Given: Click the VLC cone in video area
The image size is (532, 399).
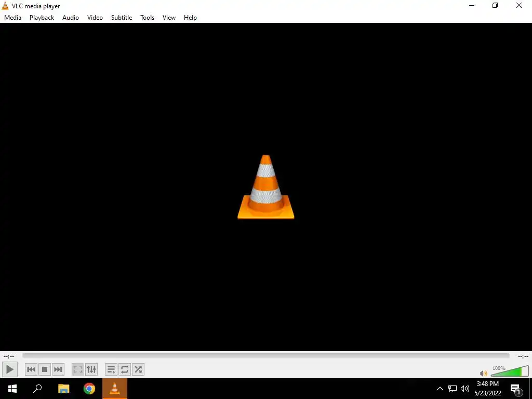Looking at the screenshot, I should tap(265, 187).
